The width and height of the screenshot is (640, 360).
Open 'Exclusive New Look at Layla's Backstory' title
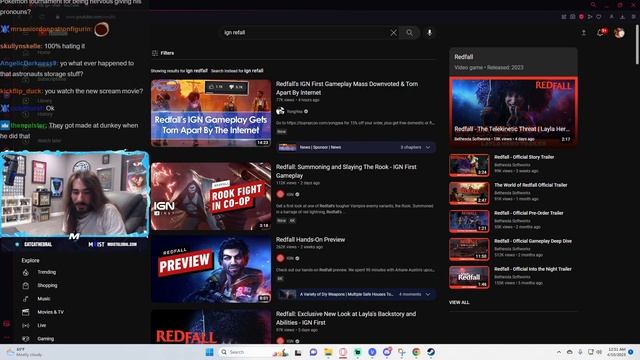pyautogui.click(x=346, y=318)
